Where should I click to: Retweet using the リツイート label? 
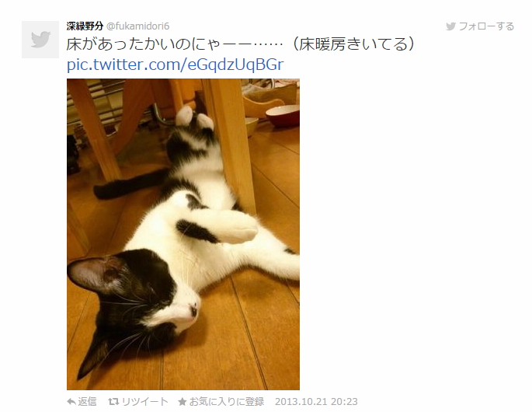(145, 402)
